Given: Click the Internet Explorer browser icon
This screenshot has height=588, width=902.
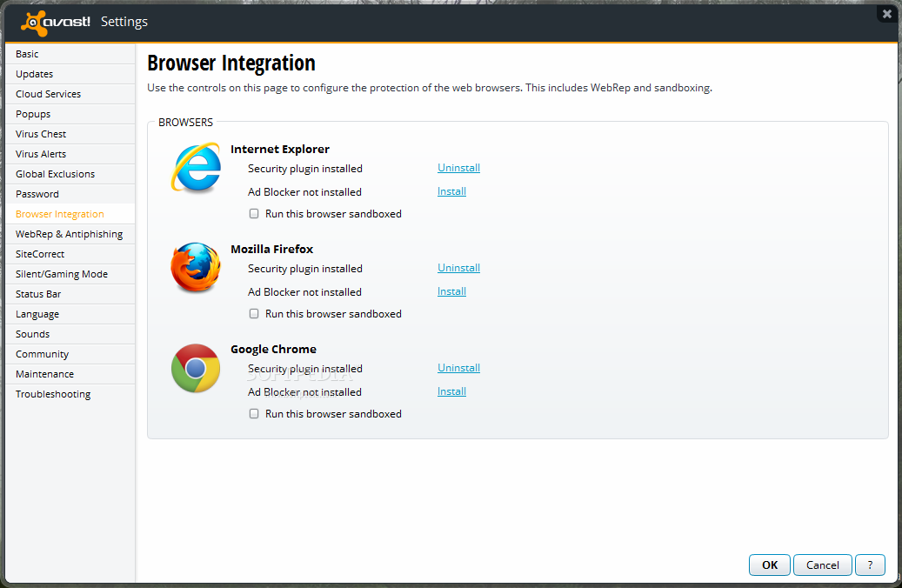Looking at the screenshot, I should click(x=196, y=168).
